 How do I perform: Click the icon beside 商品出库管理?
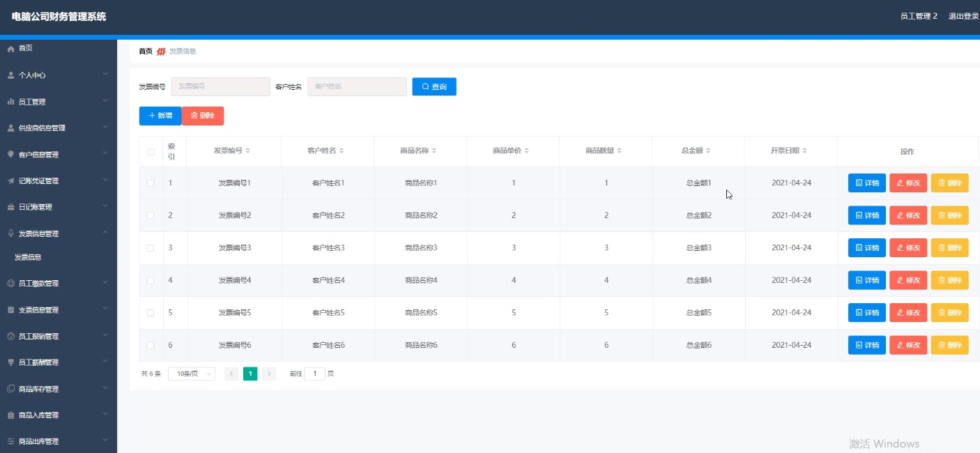point(10,442)
